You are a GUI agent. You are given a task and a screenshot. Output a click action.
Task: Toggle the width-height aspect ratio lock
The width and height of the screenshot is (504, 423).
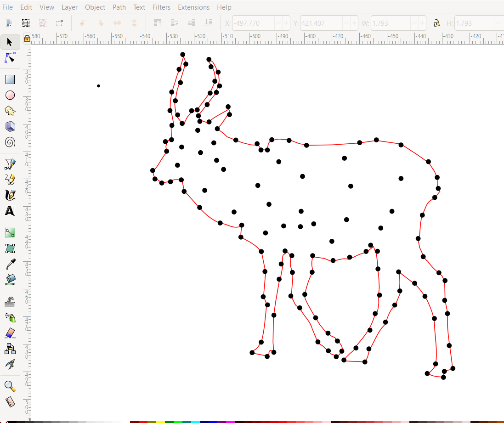click(436, 23)
